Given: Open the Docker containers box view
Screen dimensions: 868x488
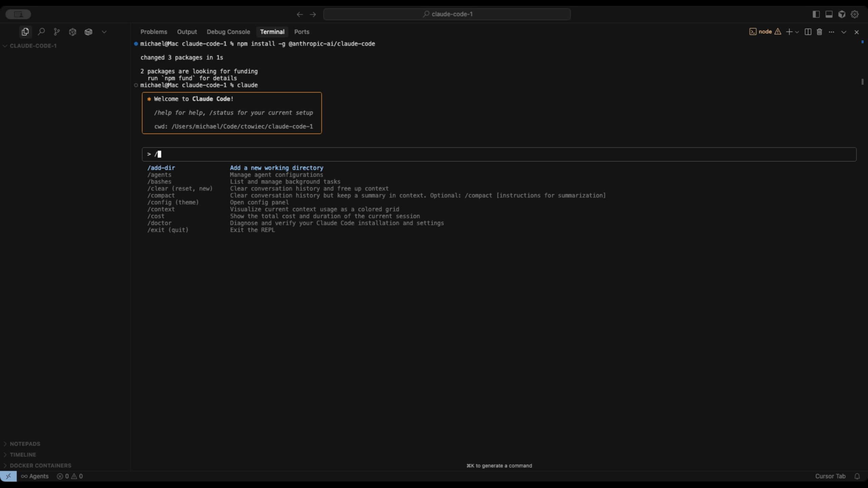Looking at the screenshot, I should coord(88,32).
